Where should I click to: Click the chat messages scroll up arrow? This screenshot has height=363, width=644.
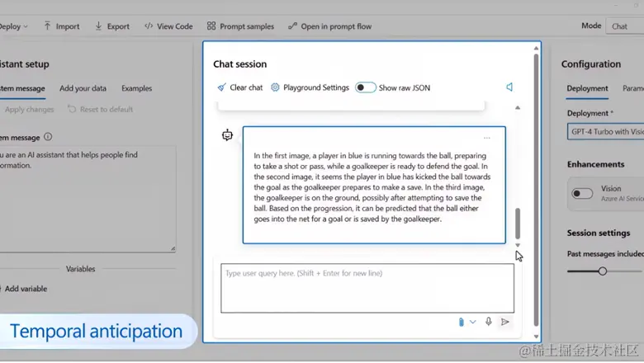pyautogui.click(x=518, y=107)
